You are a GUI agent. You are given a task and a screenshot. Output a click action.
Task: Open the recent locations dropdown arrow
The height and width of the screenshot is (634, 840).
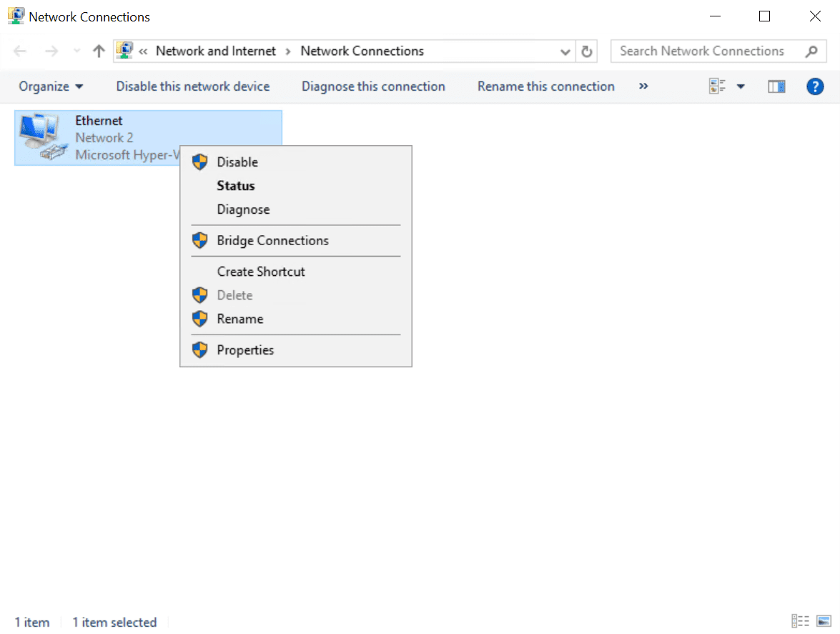coord(76,51)
